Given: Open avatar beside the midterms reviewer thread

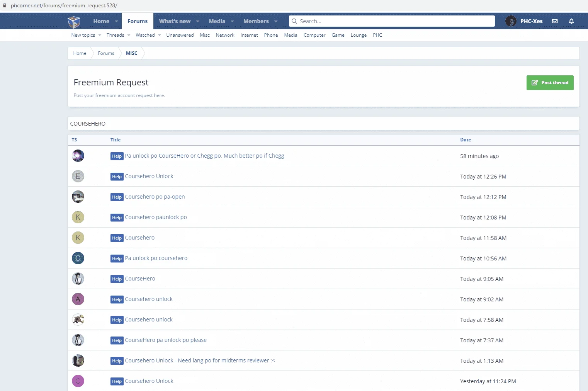Looking at the screenshot, I should [x=78, y=360].
